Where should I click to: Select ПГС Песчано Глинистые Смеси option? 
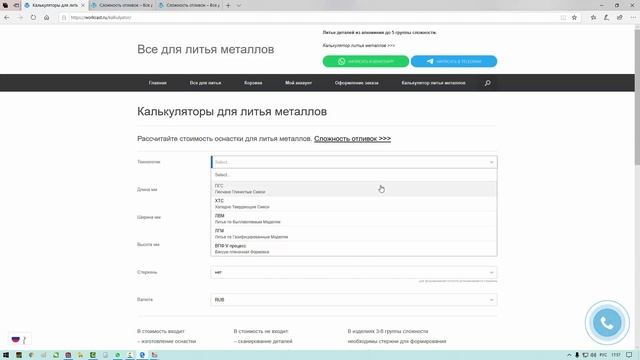354,189
